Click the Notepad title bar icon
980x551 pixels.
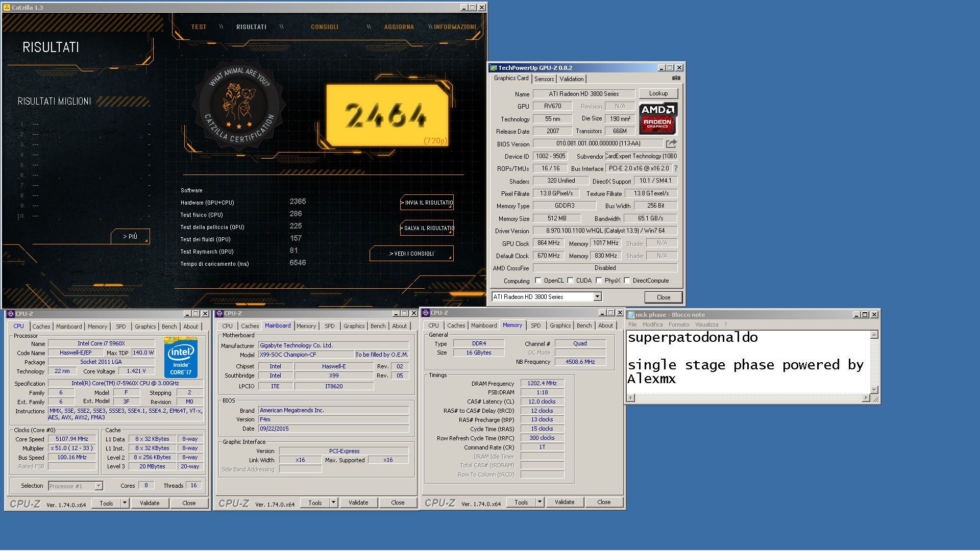tap(631, 315)
